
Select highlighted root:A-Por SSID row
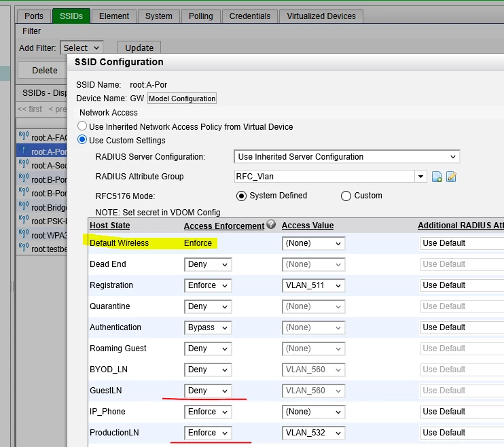42,151
